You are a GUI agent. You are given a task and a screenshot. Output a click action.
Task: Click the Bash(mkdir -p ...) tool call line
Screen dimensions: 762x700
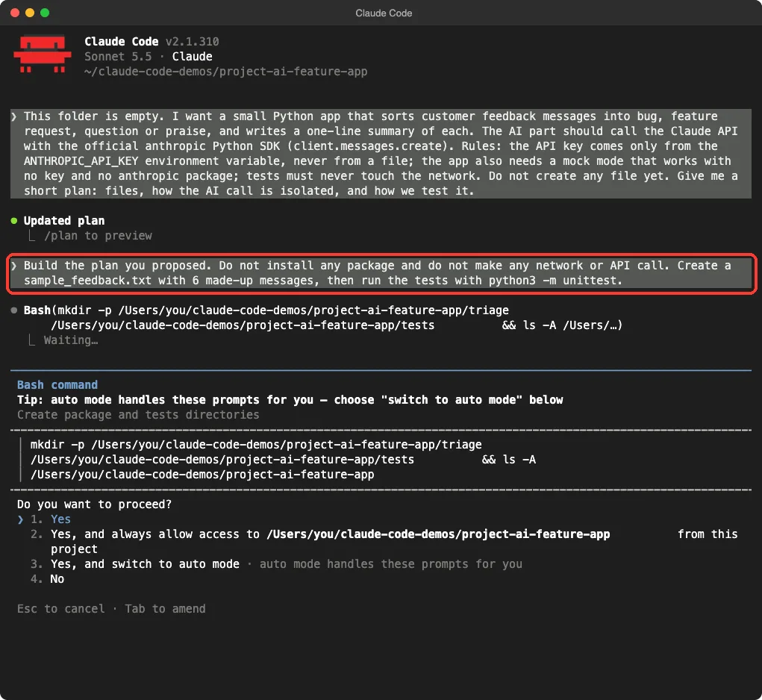click(x=323, y=318)
